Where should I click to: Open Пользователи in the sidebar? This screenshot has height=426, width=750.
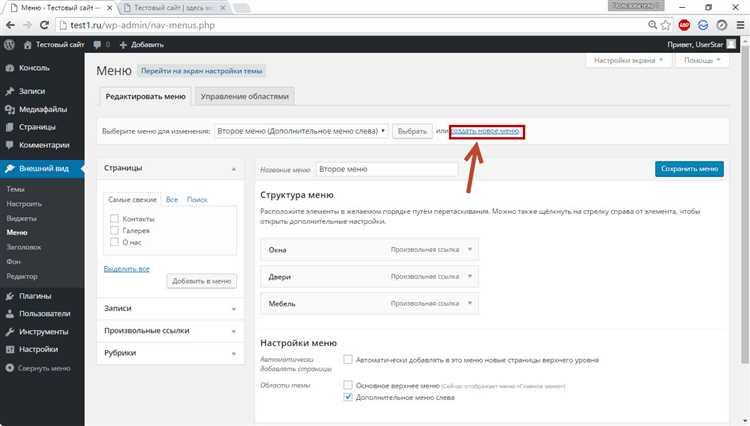(x=44, y=314)
